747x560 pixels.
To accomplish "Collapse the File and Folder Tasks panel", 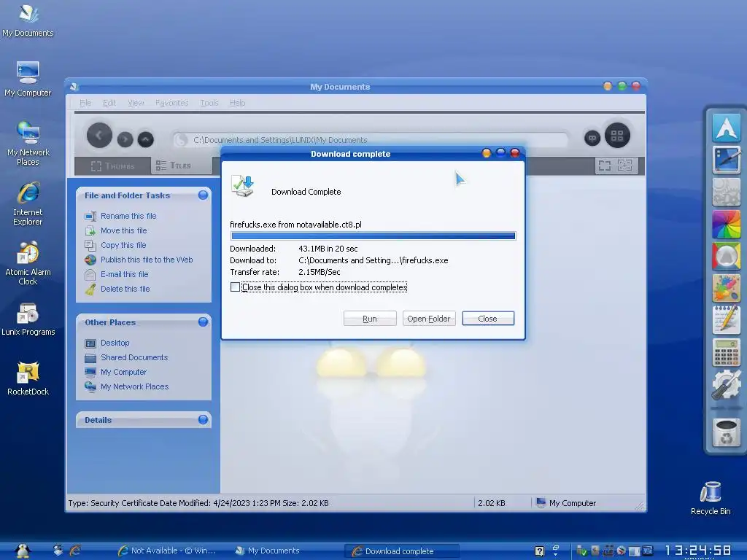I will (x=203, y=195).
